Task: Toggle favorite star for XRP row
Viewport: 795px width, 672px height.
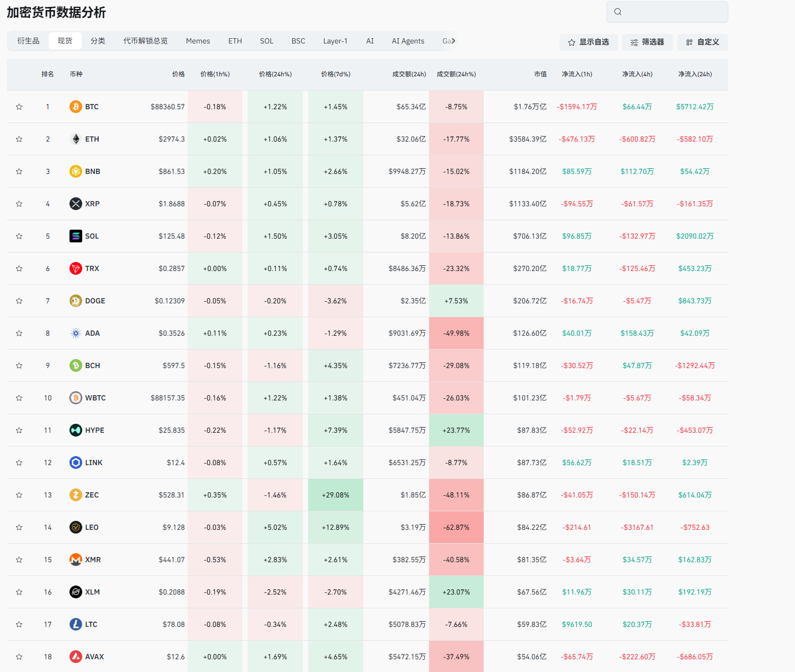Action: [19, 204]
